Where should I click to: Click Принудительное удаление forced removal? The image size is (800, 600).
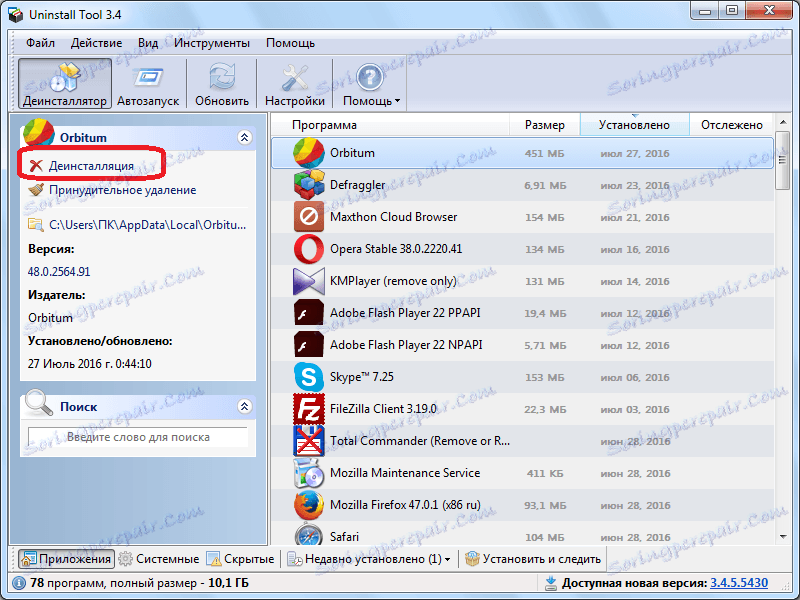(122, 190)
